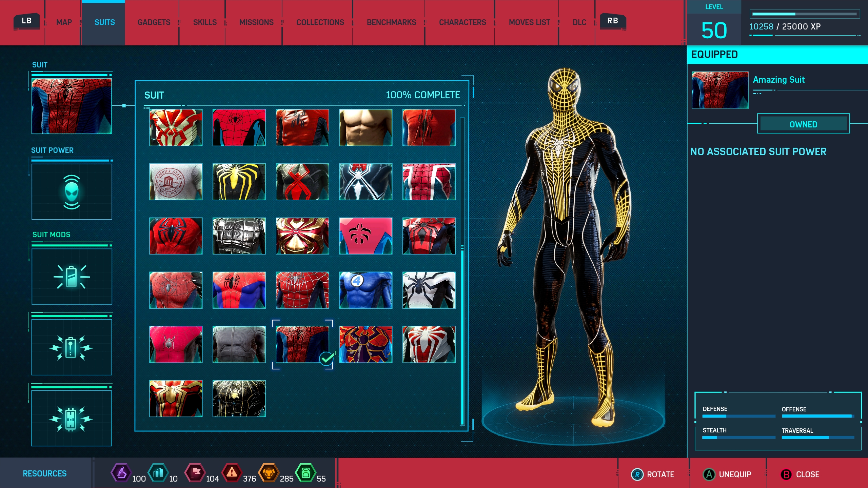Click the red crime token warning icon
Screen dimensions: 868x488
coord(232,472)
